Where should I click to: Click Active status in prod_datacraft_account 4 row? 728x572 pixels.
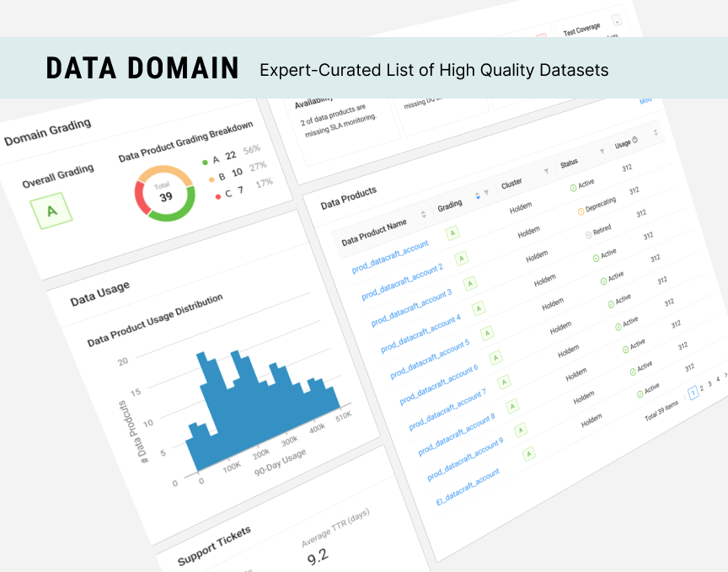[604, 255]
